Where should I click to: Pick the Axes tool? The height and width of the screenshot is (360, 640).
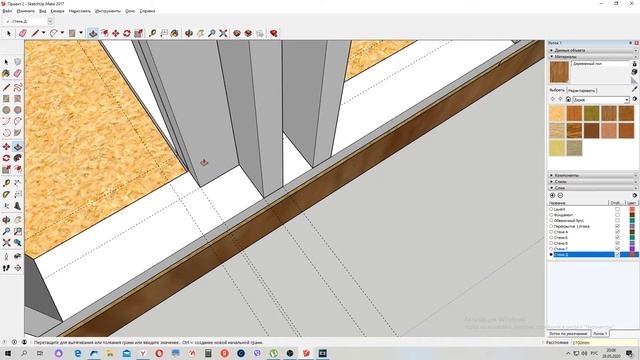pyautogui.click(x=6, y=206)
